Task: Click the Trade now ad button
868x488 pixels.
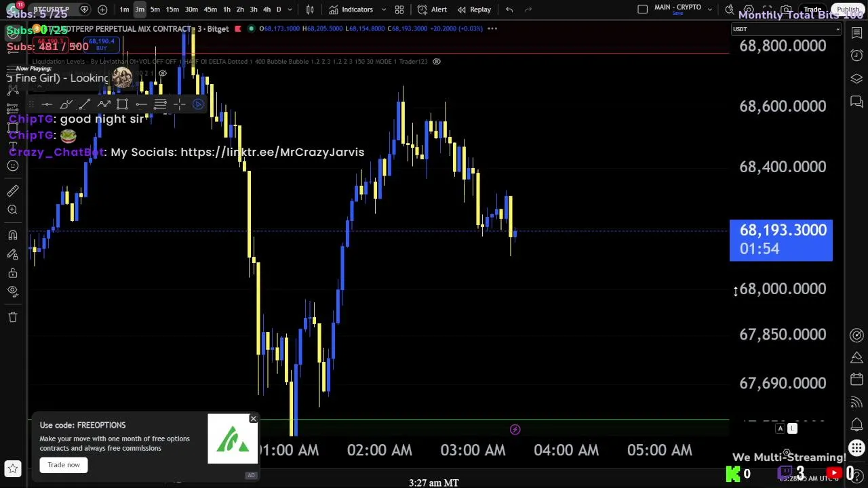Action: pos(64,465)
